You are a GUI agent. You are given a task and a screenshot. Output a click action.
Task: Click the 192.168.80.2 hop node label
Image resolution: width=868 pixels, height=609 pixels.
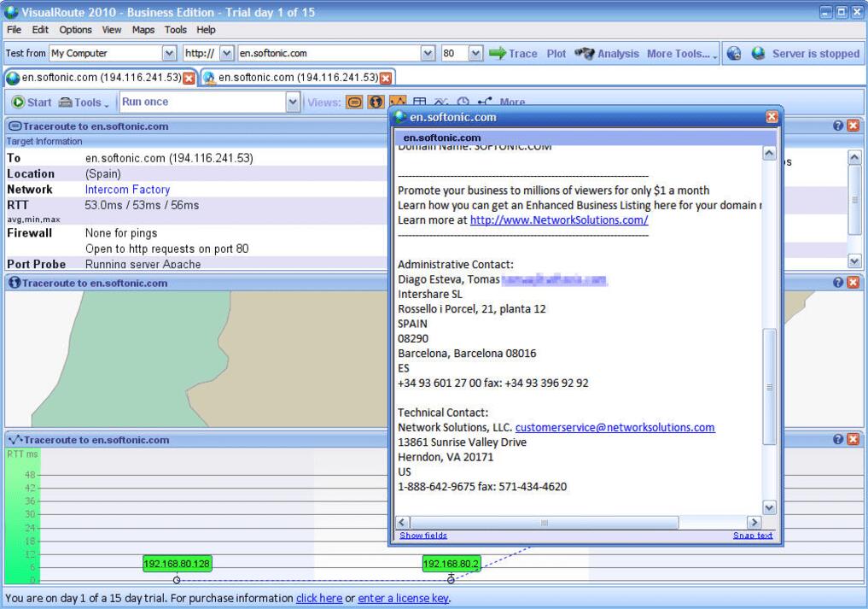(451, 564)
